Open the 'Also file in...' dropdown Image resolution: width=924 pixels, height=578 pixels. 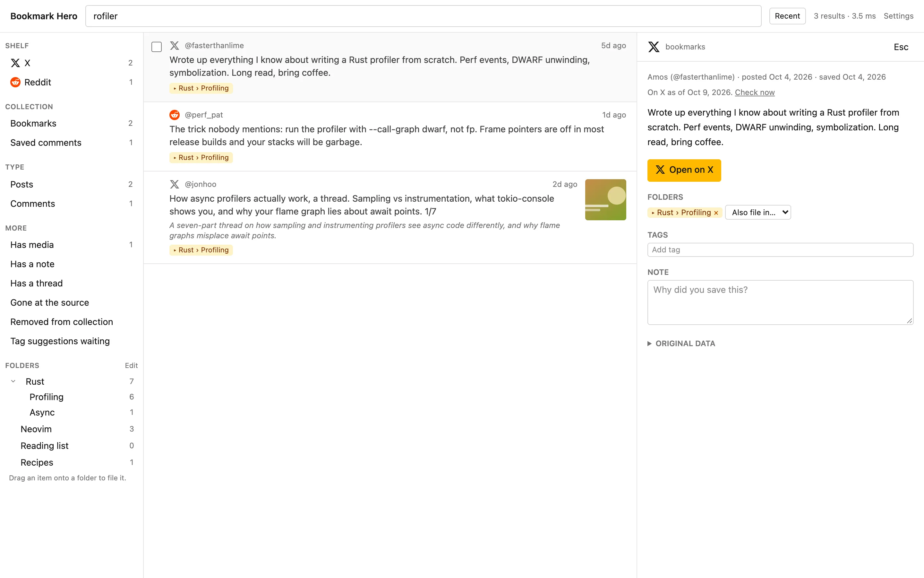pos(758,213)
